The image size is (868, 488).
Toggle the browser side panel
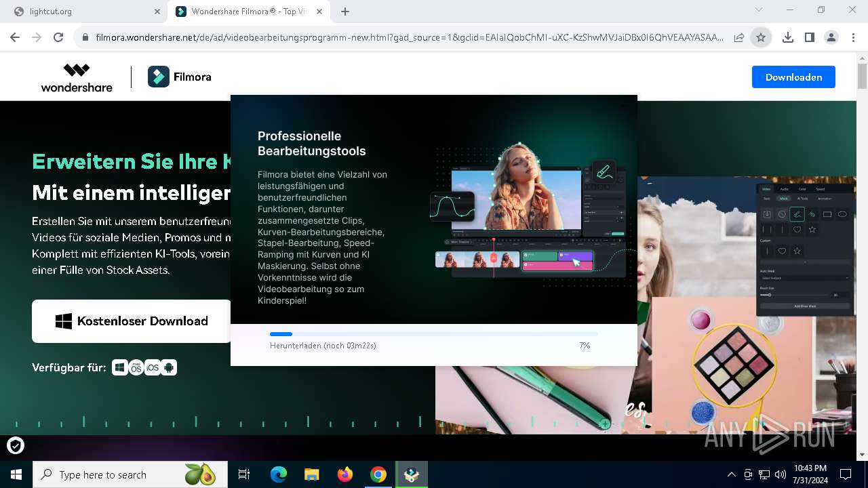point(809,38)
